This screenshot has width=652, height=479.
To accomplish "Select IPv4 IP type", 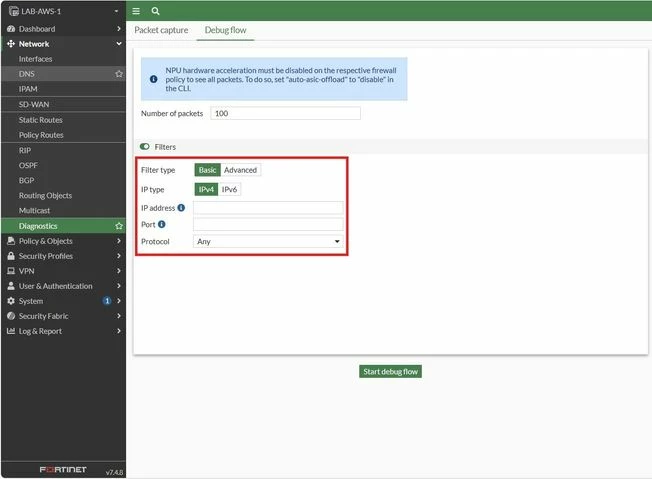I will [206, 189].
